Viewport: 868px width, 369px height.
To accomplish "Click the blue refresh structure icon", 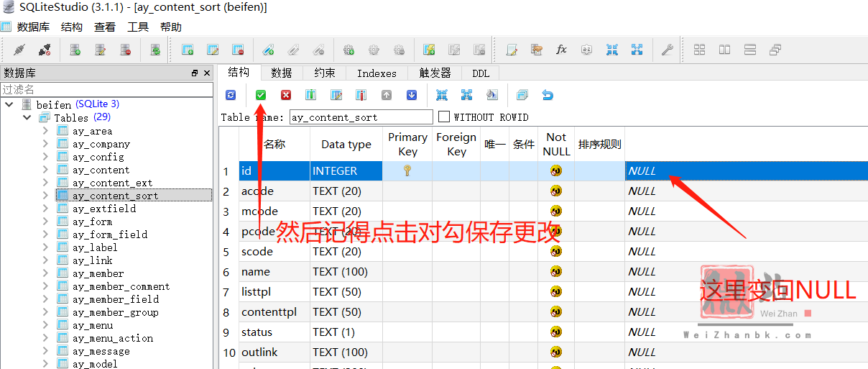I will (231, 95).
